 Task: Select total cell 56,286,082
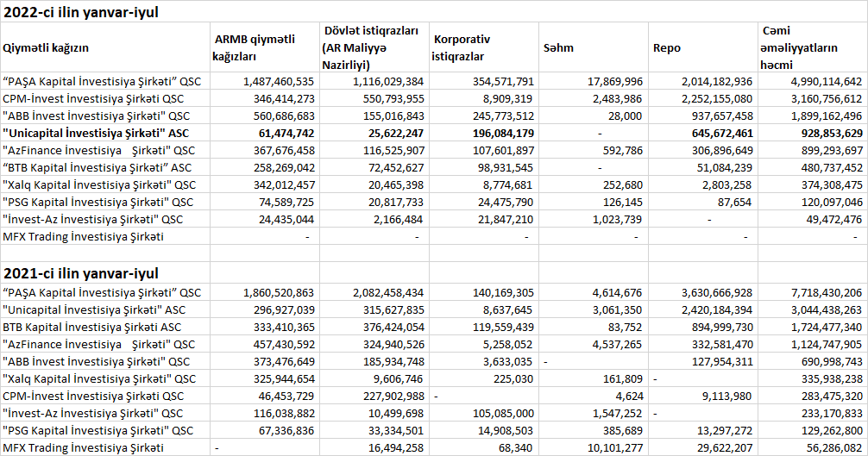tap(813, 447)
